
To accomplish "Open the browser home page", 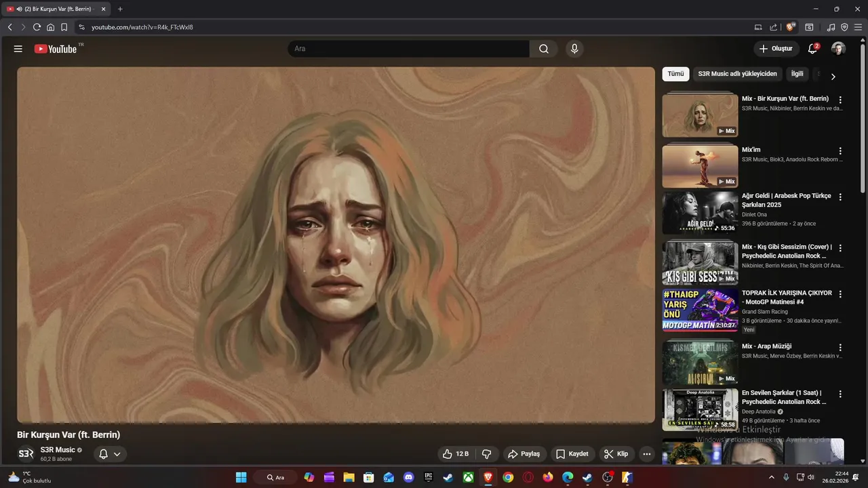I will click(50, 27).
